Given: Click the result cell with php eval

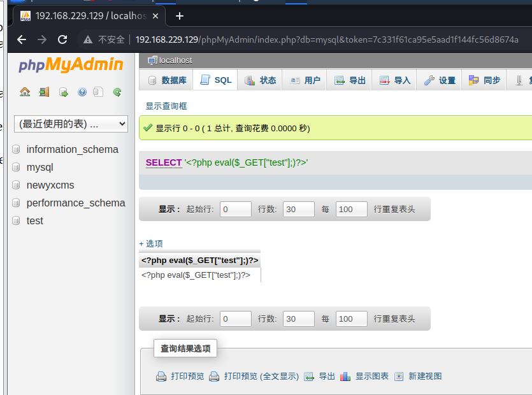Looking at the screenshot, I should [x=200, y=275].
